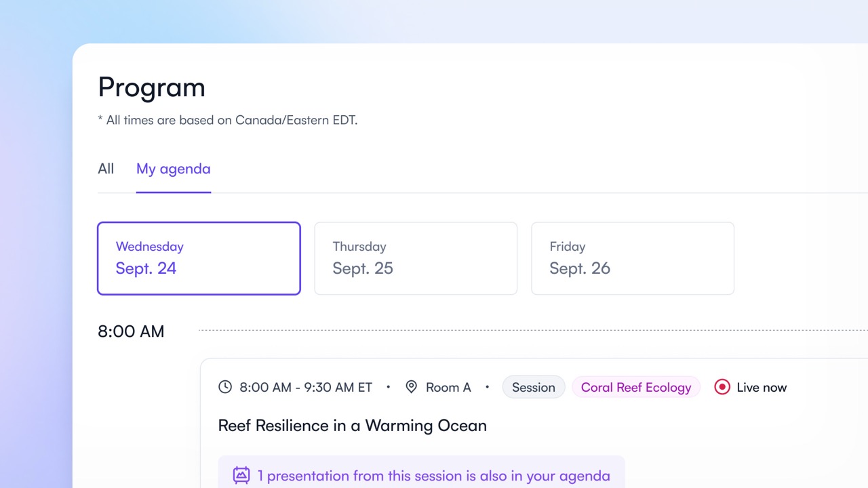Image resolution: width=868 pixels, height=488 pixels.
Task: Click the red Live now indicator icon
Action: pyautogui.click(x=722, y=387)
